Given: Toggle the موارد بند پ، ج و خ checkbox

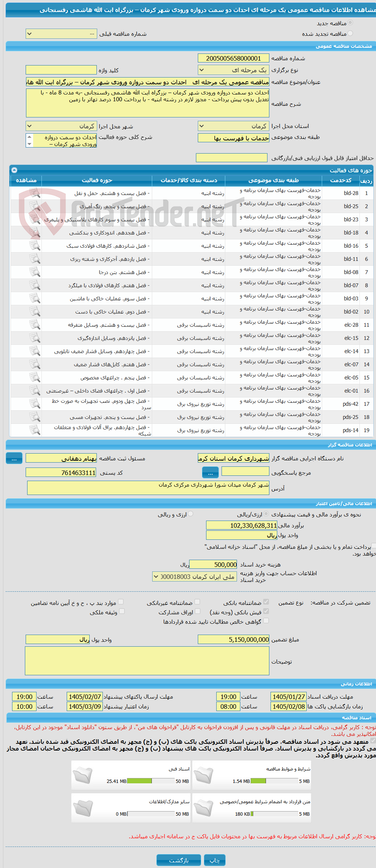Looking at the screenshot, I should [121, 602].
